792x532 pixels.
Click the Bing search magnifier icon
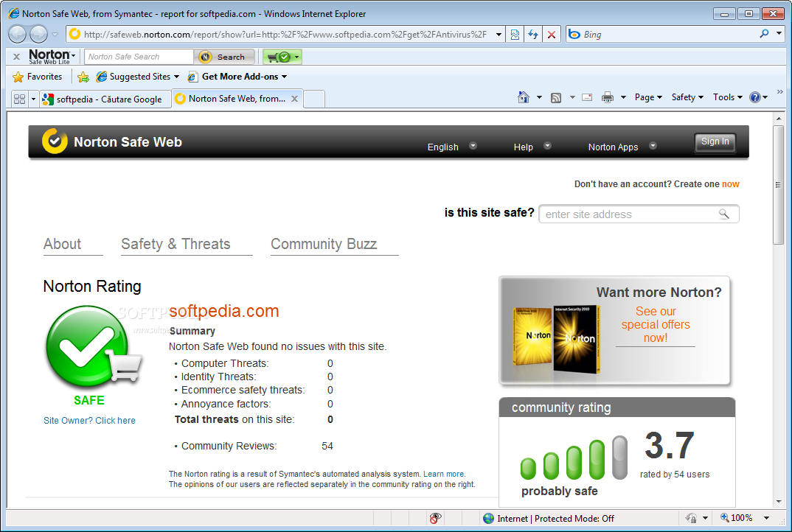point(764,34)
